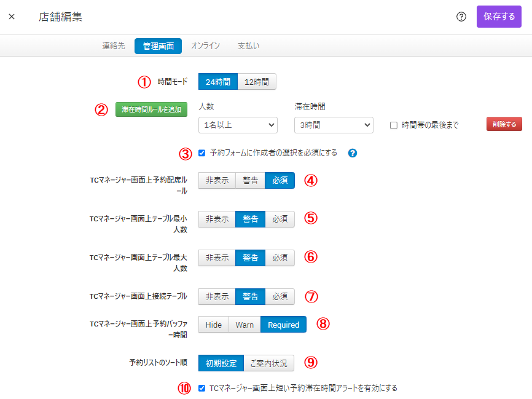The height and width of the screenshot is (399, 532).
Task: Set 予約配席ルール to 警告
Action: click(x=250, y=180)
